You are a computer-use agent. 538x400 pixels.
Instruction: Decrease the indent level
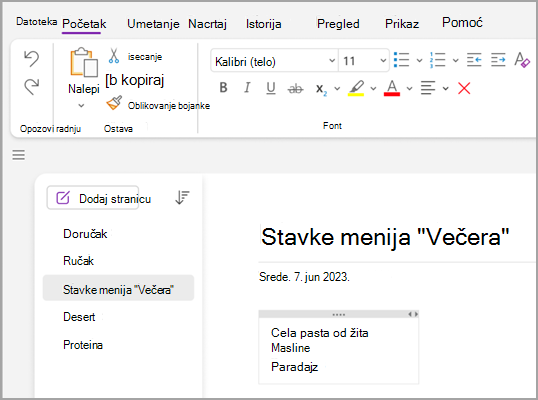474,60
